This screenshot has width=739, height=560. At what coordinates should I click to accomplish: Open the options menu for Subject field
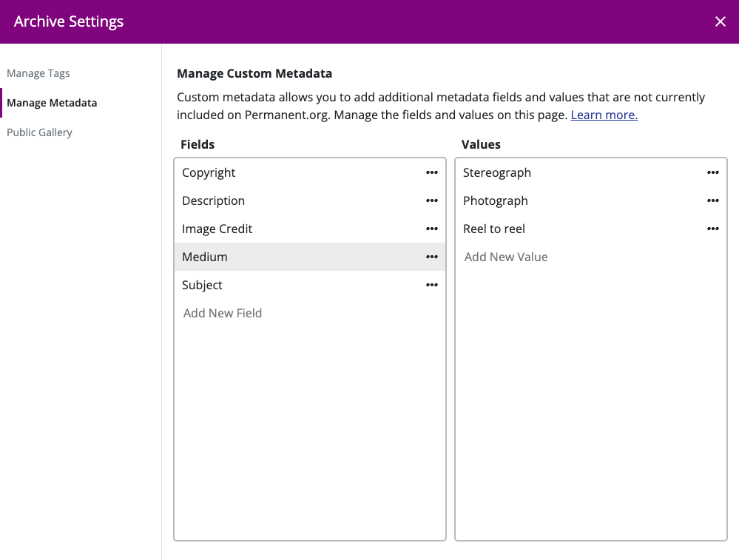432,285
